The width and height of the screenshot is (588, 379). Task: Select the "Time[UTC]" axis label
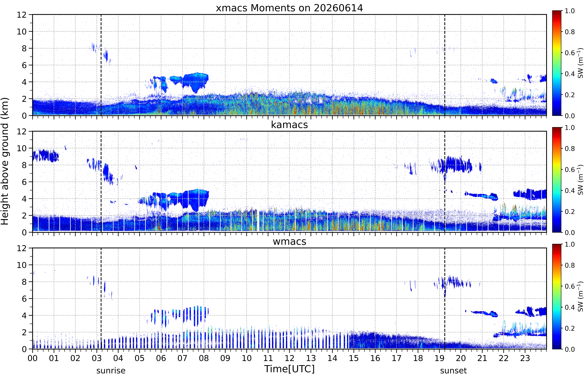[x=289, y=369]
